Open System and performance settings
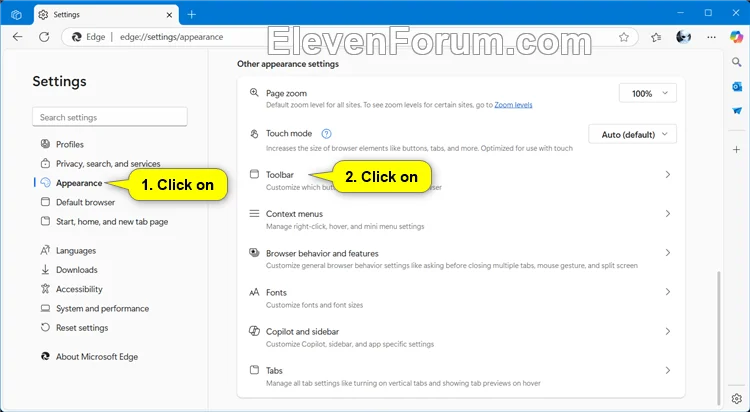Screen dimensions: 750x412 (102, 309)
